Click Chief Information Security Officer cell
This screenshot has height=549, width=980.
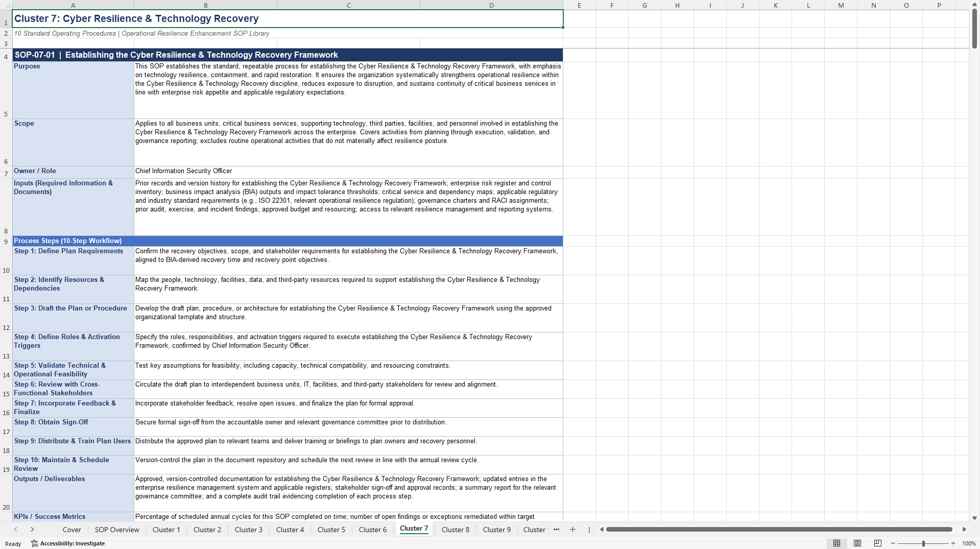coord(349,173)
